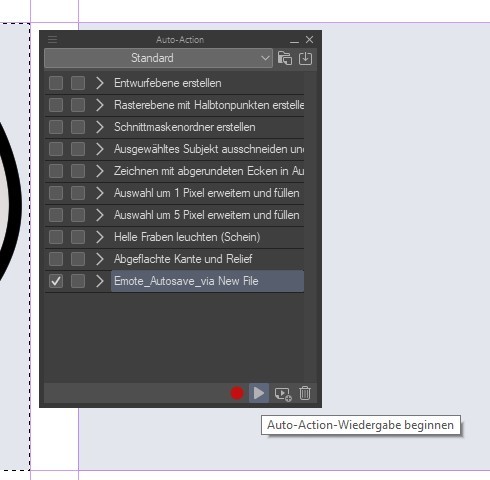This screenshot has height=480, width=490.
Task: Click the action list vertical scrollbar
Action: 310,227
